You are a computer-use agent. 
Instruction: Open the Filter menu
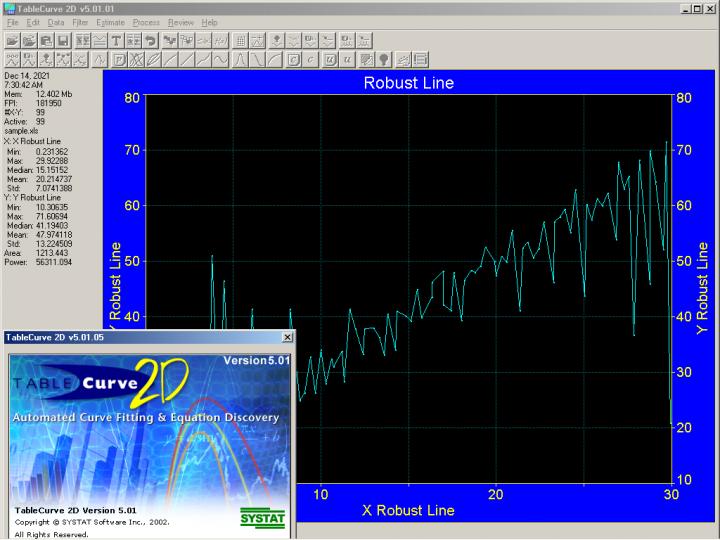click(x=80, y=22)
